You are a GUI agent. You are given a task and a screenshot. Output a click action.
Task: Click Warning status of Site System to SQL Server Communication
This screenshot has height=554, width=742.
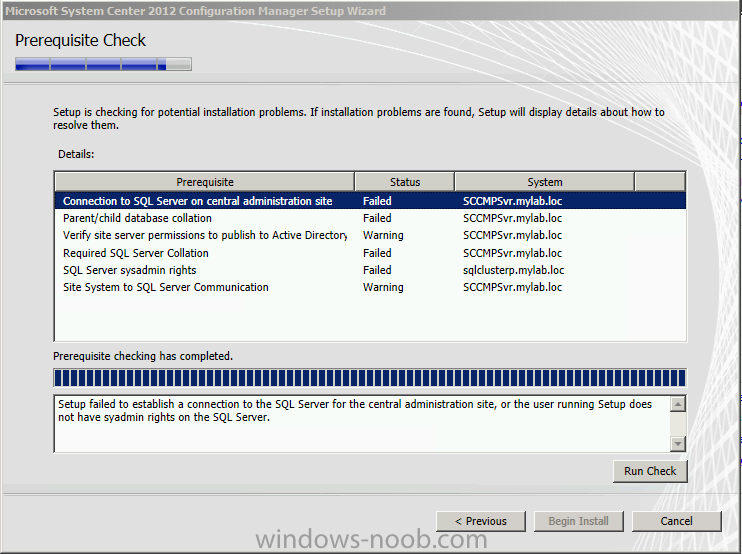(383, 287)
